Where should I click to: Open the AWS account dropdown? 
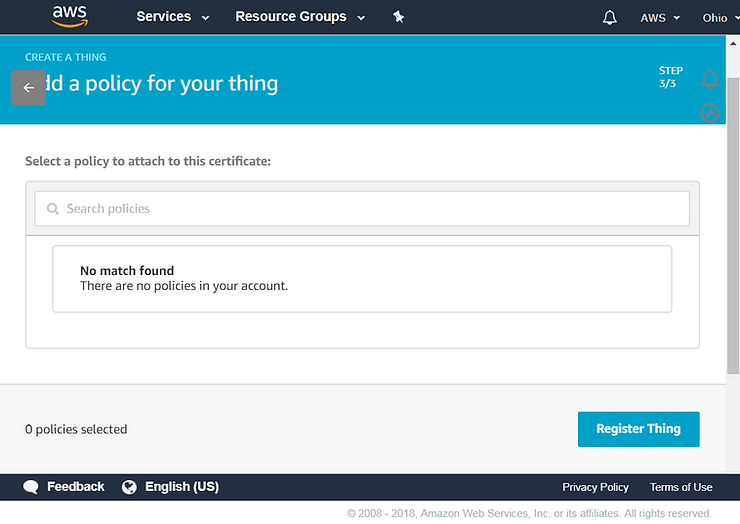[660, 18]
